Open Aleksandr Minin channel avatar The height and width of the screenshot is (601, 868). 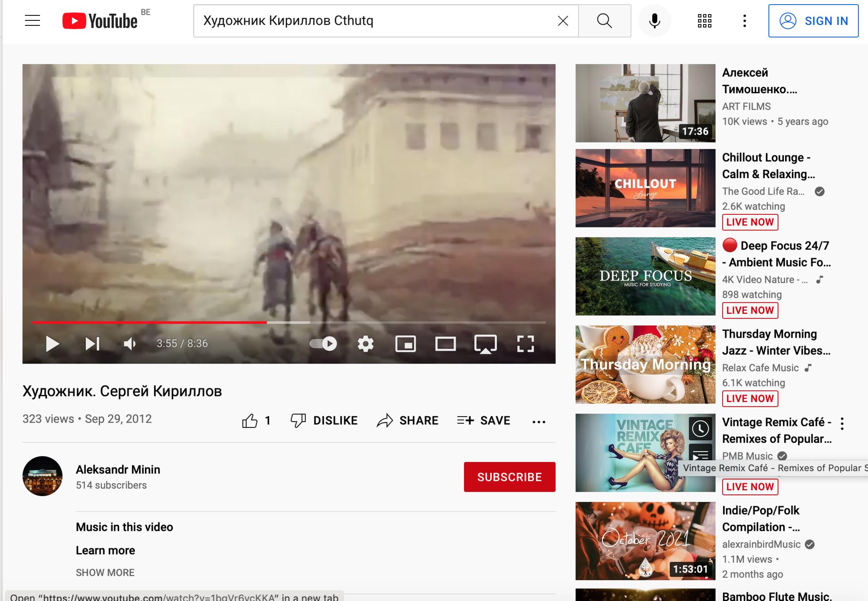tap(43, 476)
